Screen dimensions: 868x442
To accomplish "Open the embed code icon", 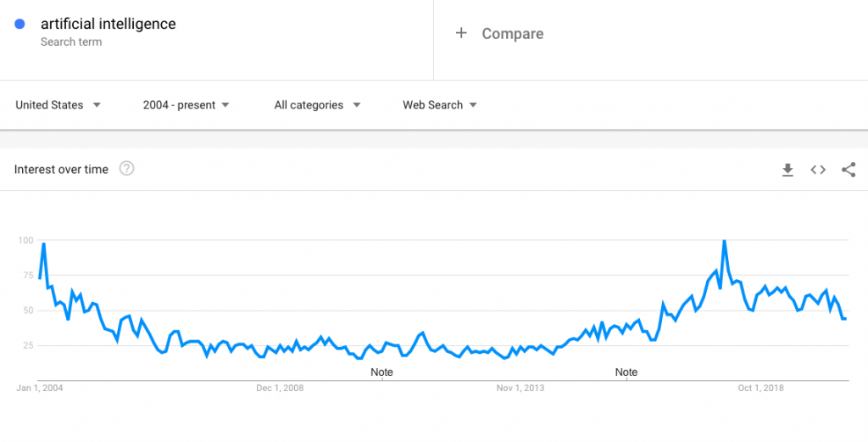I will click(818, 170).
